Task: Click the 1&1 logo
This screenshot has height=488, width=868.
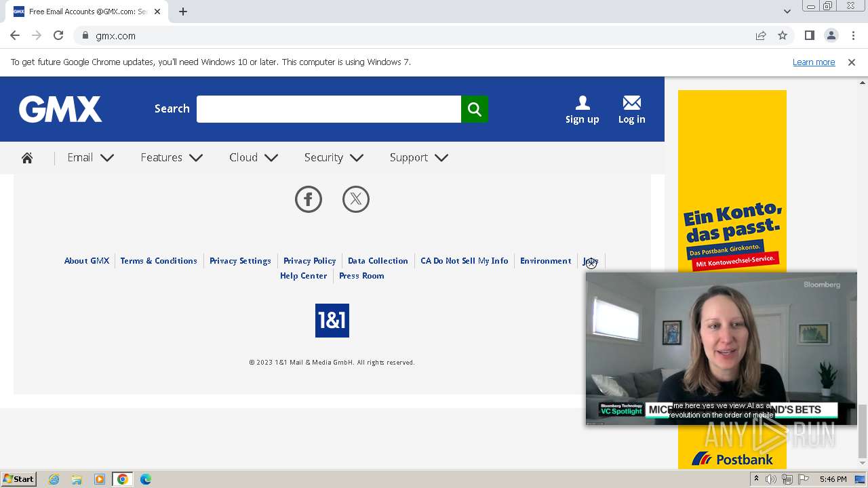Action: pyautogui.click(x=332, y=321)
